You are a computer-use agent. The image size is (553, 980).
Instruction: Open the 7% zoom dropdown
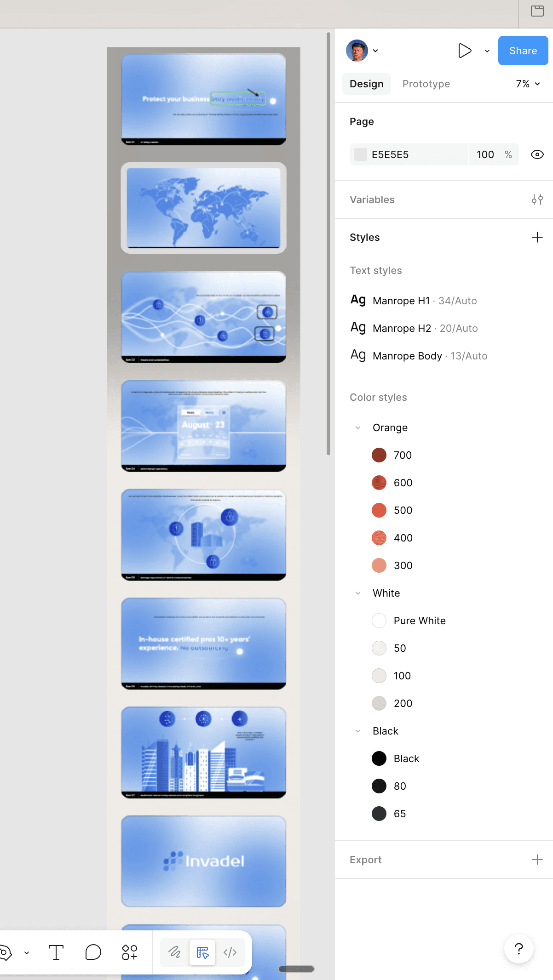coord(528,84)
